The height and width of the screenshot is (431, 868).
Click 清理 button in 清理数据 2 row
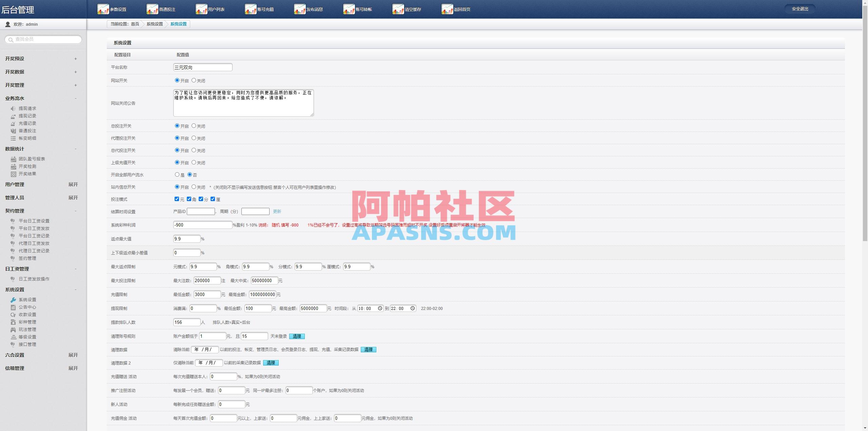pos(271,363)
